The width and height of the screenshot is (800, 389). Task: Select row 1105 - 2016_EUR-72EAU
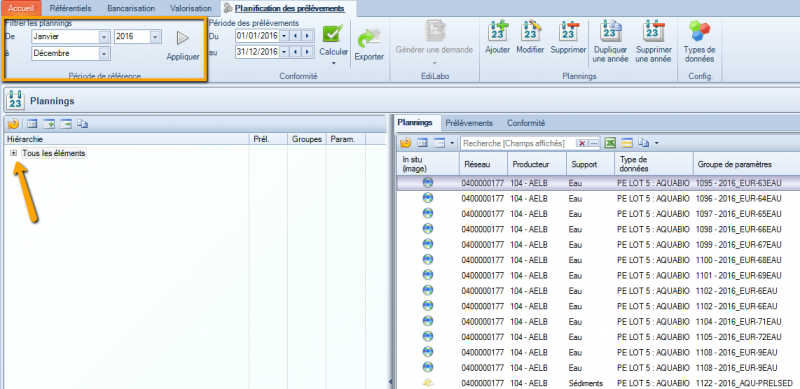click(x=597, y=337)
